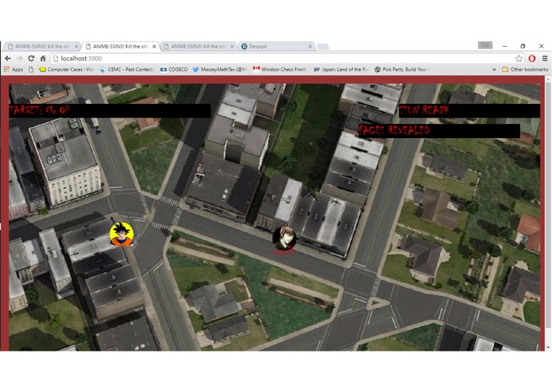
Task: Open the COGECO bookmark
Action: pyautogui.click(x=174, y=70)
